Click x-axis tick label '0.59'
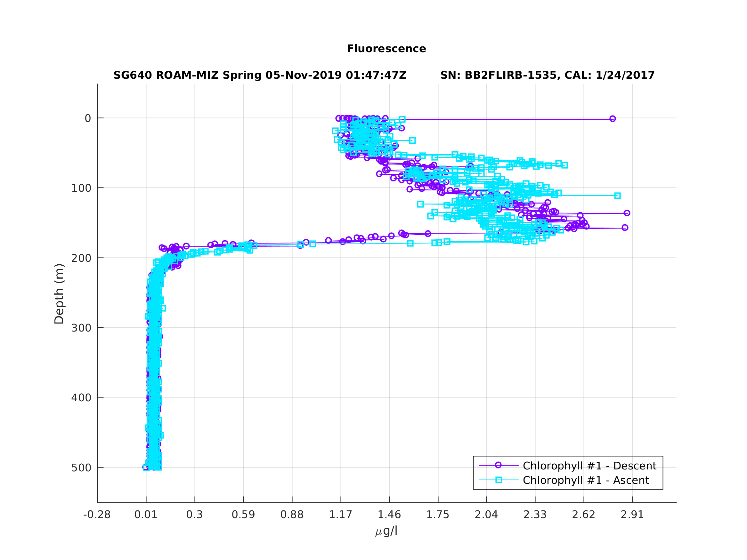This screenshot has width=747, height=560. (243, 515)
